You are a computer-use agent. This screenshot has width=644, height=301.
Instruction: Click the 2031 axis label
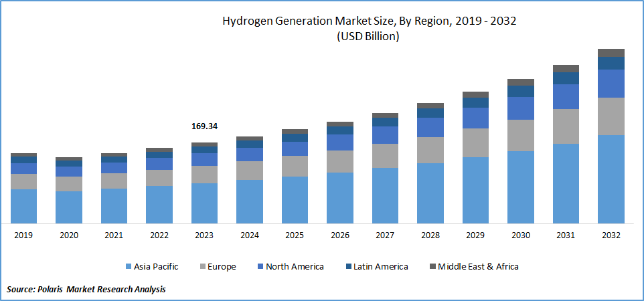click(566, 235)
